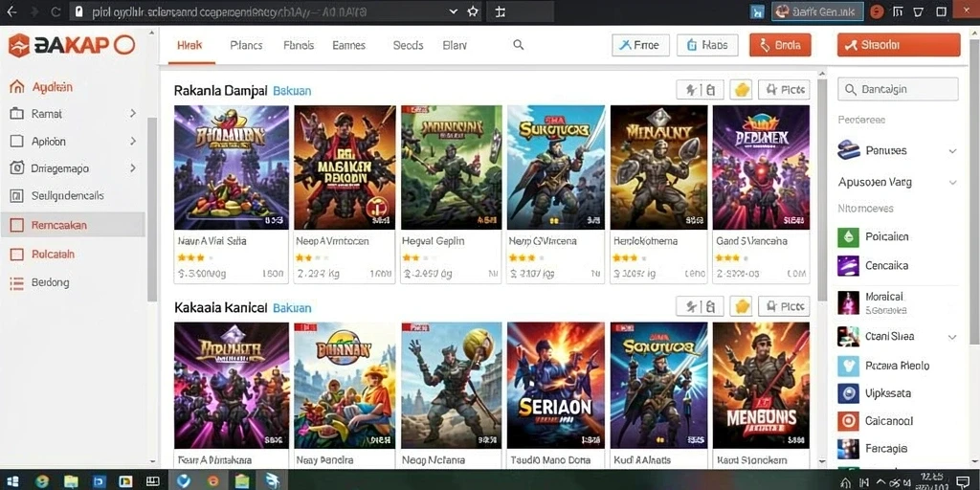Screen dimensions: 980x490
Task: Expand the Aploon sidebar chevron
Action: 133,142
